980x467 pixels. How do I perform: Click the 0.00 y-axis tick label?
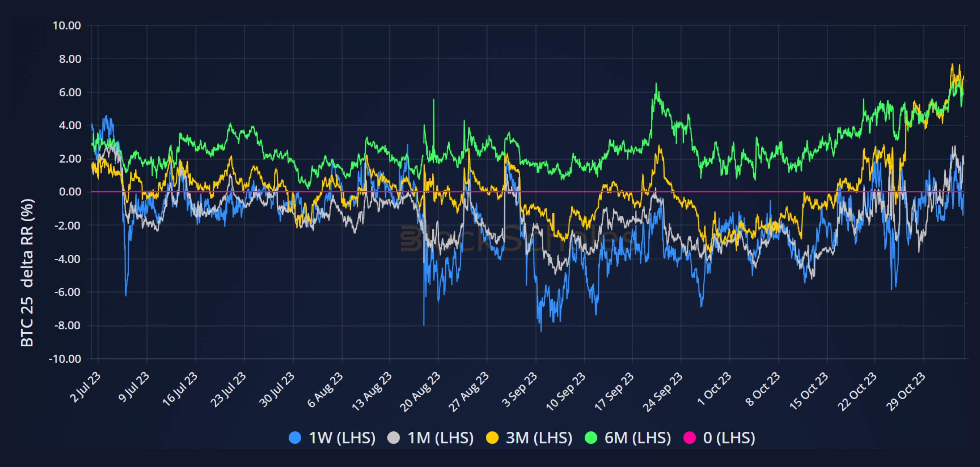[x=70, y=192]
